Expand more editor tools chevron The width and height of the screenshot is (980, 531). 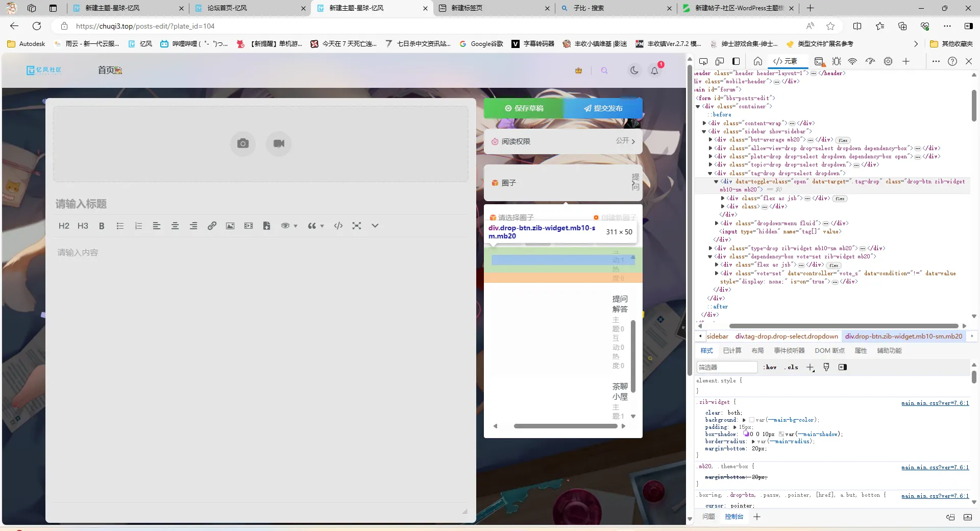pyautogui.click(x=375, y=226)
